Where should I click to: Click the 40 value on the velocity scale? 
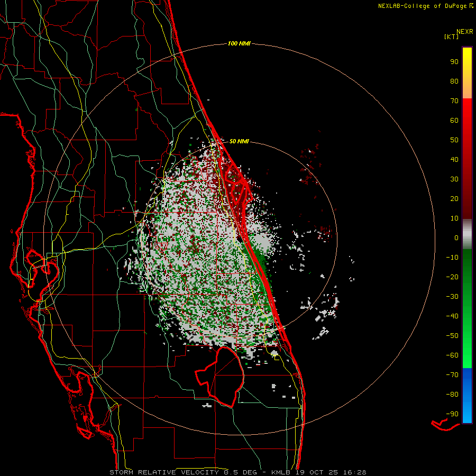coord(454,159)
